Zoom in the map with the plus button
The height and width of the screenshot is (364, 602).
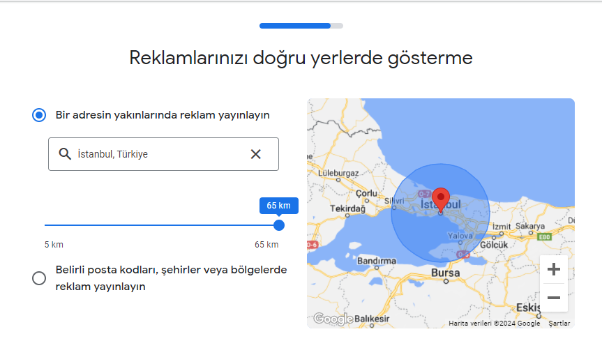[554, 269]
